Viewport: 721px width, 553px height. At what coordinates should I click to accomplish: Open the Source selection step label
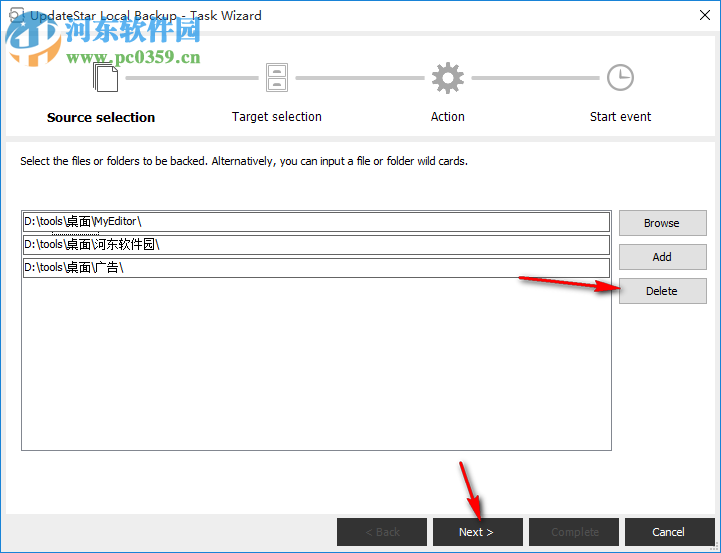coord(101,117)
